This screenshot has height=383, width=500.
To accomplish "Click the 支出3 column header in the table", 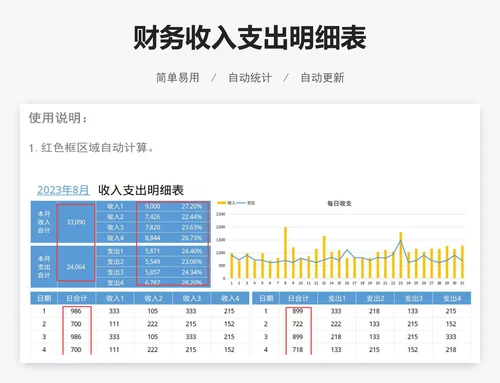I will click(413, 298).
